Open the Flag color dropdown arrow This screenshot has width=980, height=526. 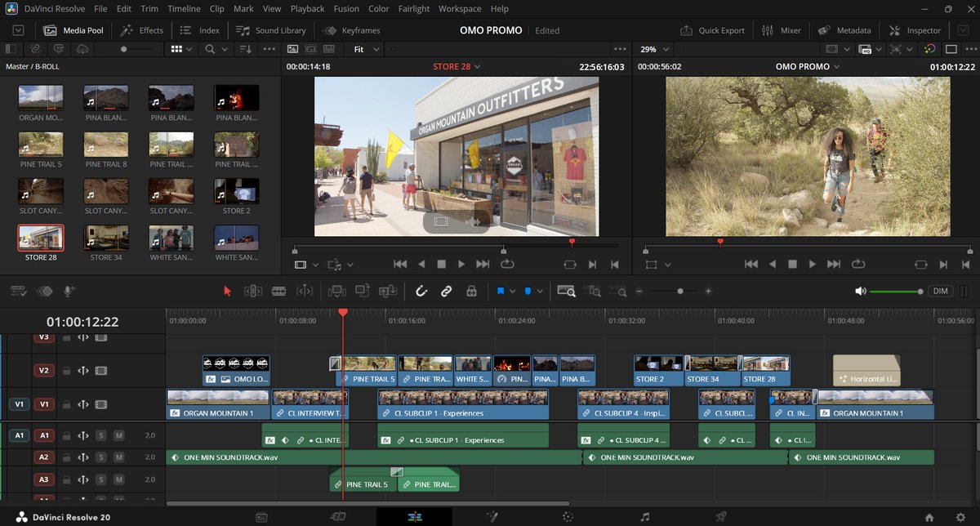512,291
